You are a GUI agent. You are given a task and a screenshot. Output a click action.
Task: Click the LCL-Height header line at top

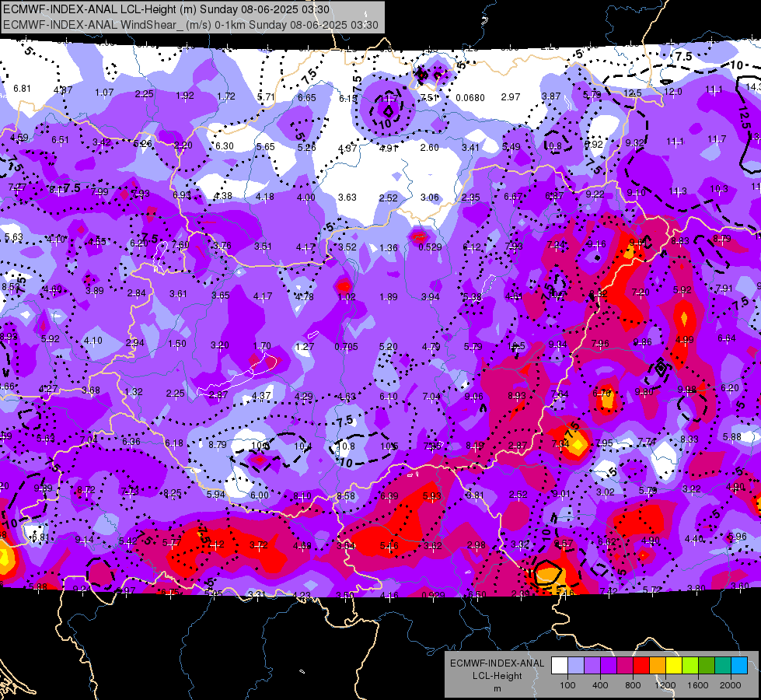(x=166, y=9)
